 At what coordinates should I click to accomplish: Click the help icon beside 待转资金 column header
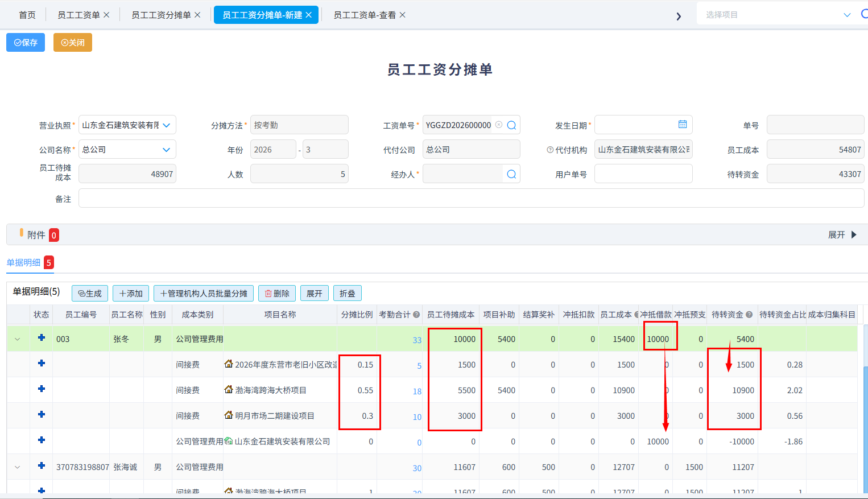749,315
